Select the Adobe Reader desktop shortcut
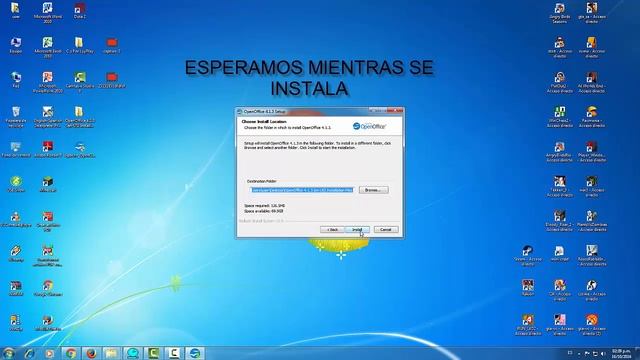 tap(48, 149)
